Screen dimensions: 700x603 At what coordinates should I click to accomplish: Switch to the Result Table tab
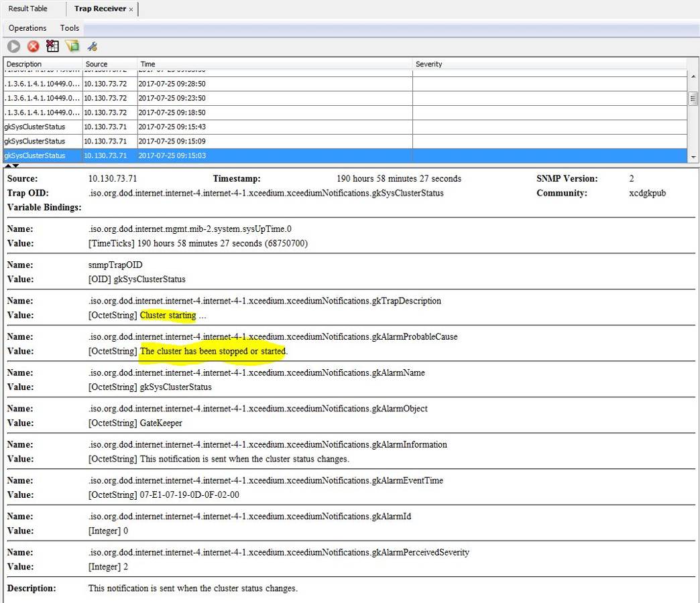[27, 9]
